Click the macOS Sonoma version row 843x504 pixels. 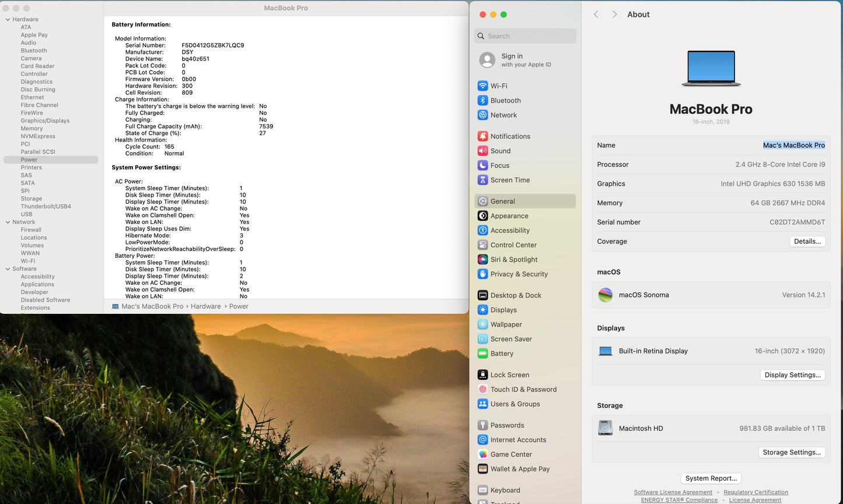click(x=711, y=295)
